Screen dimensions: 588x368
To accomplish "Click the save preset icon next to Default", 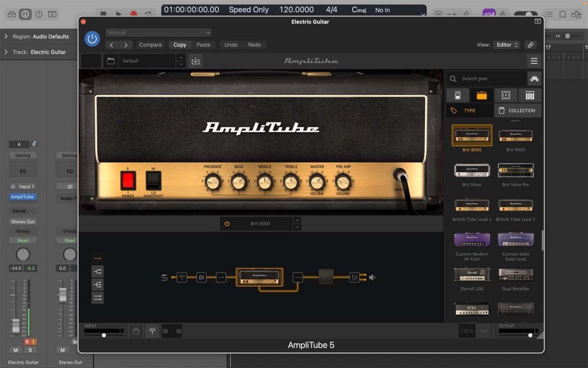I will click(x=195, y=60).
